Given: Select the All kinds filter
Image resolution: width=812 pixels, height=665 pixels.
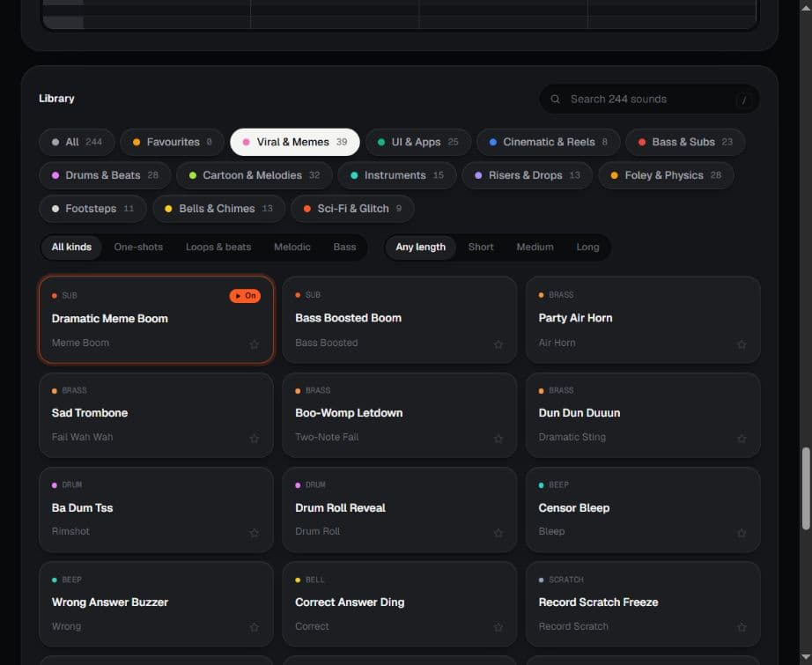Looking at the screenshot, I should coord(71,247).
